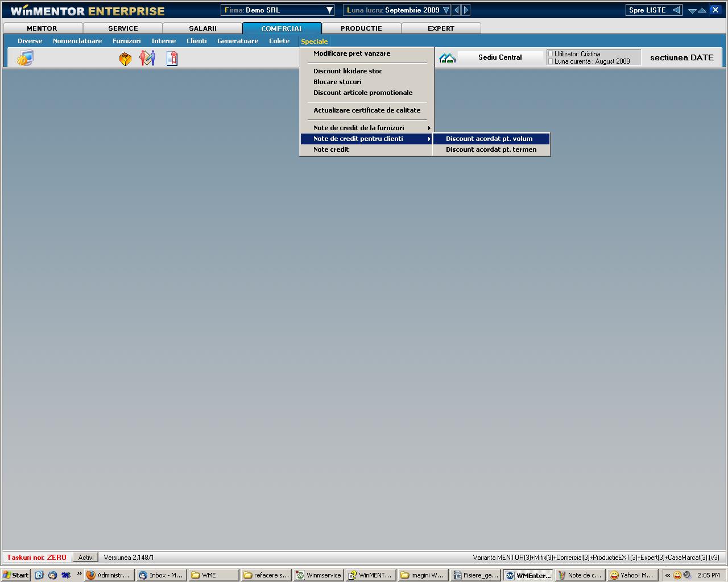Viewport: 728px width, 582px height.
Task: Open the Colete menu
Action: [x=279, y=41]
